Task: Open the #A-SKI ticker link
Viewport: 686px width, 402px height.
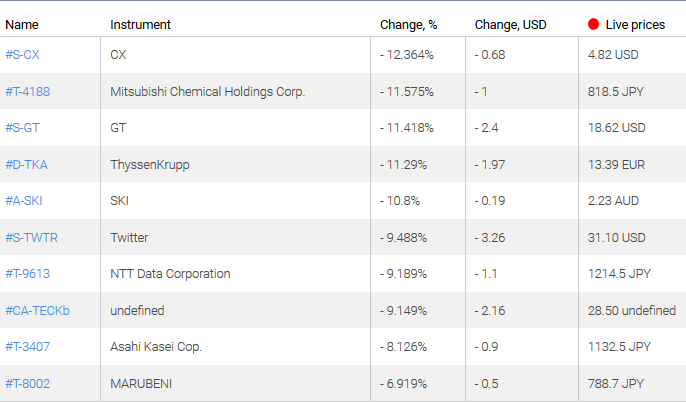Action: pos(24,201)
